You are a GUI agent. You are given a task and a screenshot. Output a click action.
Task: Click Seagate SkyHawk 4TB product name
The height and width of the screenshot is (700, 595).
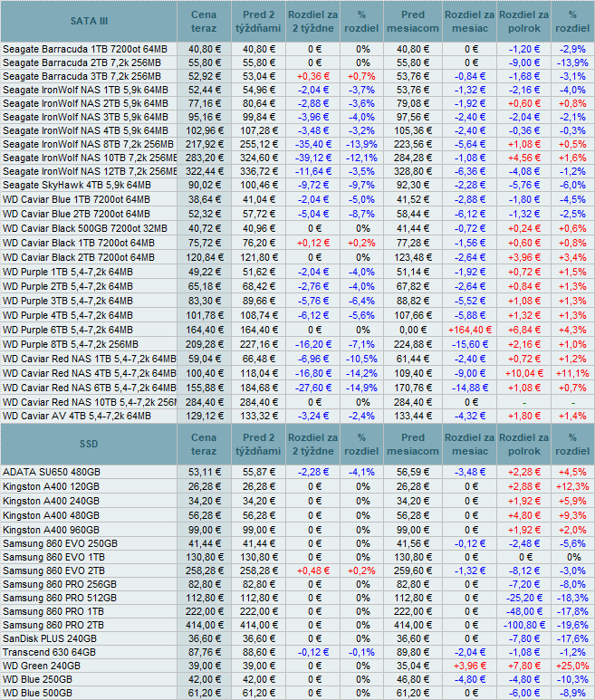pos(77,185)
